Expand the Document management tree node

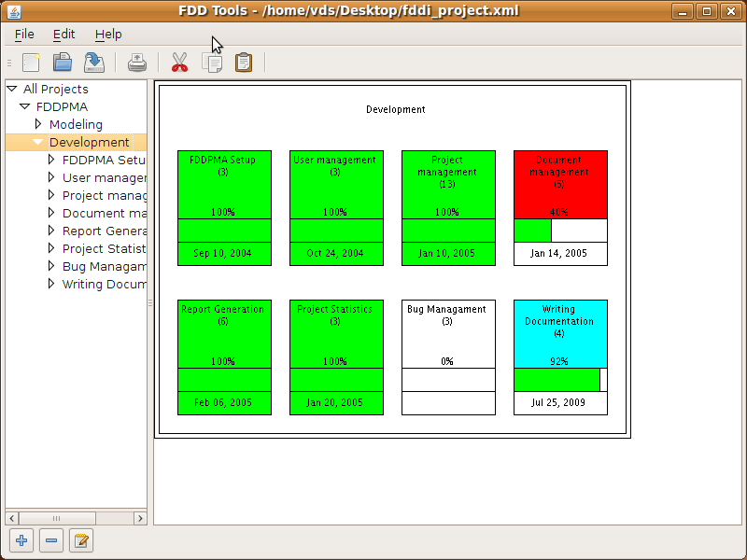51,213
